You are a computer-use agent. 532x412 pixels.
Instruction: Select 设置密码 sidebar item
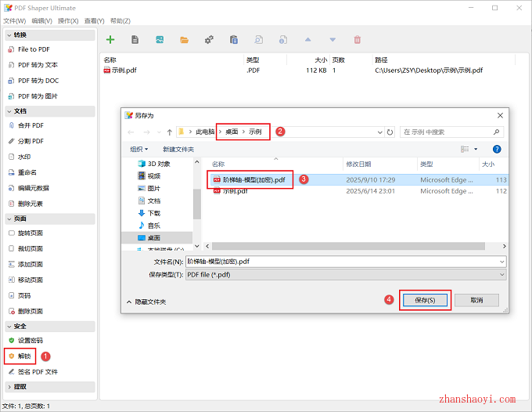tap(31, 341)
